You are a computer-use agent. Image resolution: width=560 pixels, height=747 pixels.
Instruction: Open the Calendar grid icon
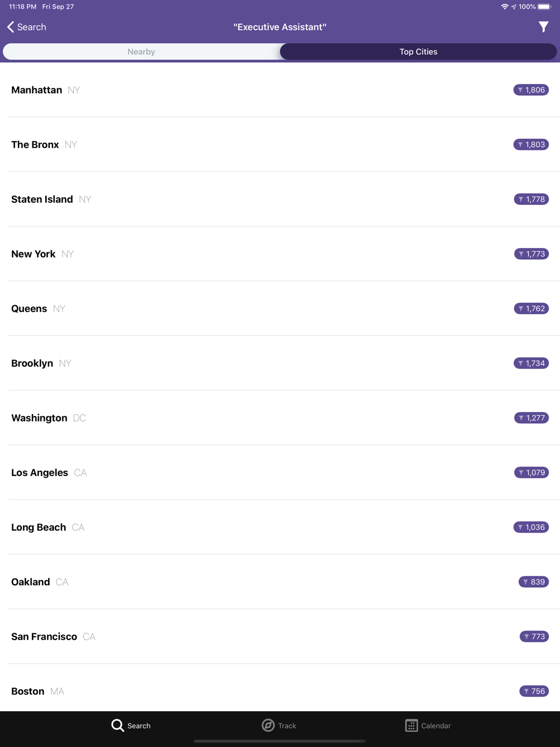pyautogui.click(x=412, y=725)
